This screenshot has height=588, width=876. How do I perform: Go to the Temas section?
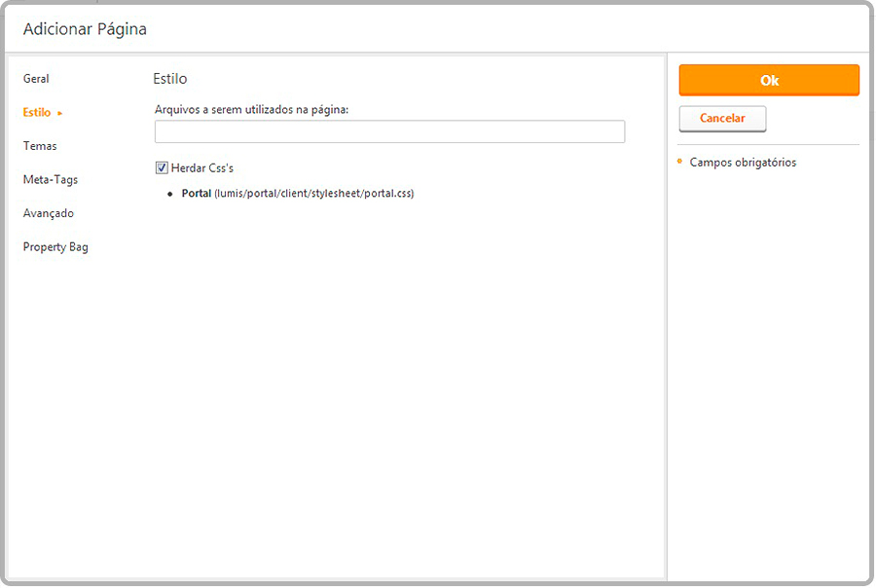point(40,146)
